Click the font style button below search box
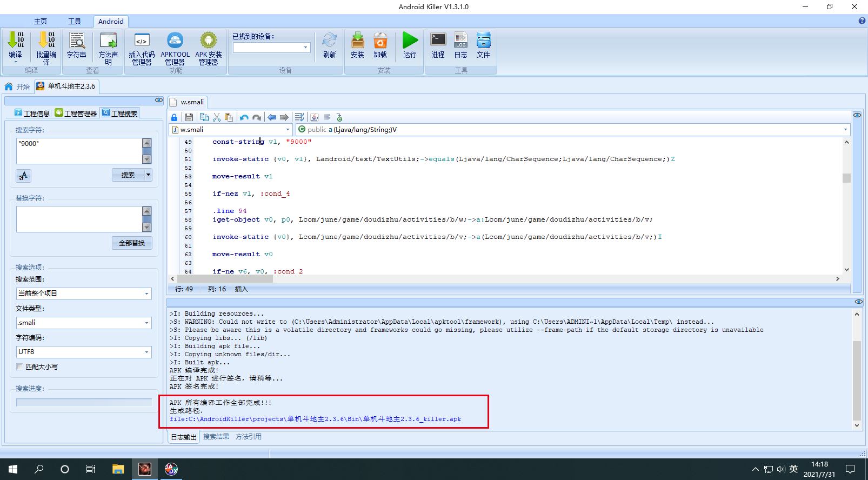Screen dimensions: 868x480 pos(23,176)
